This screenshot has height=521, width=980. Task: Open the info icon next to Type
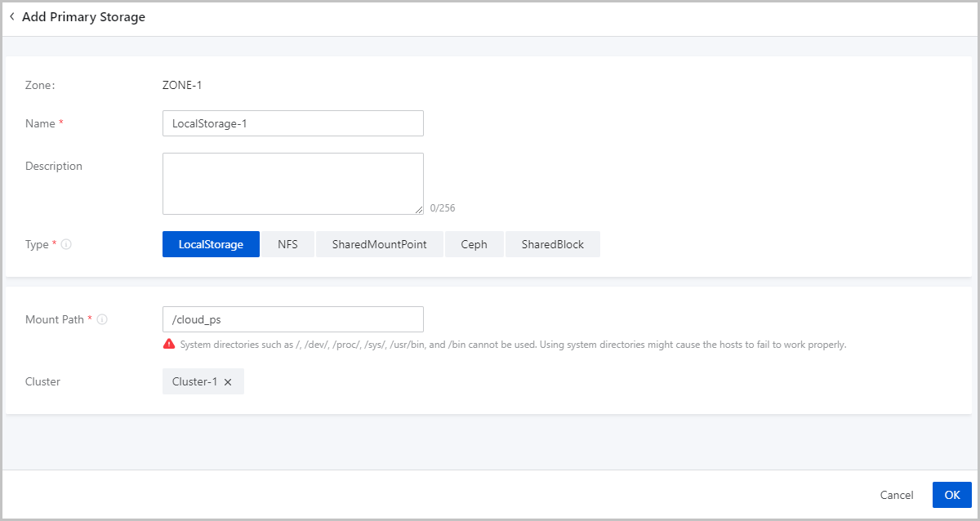click(67, 244)
